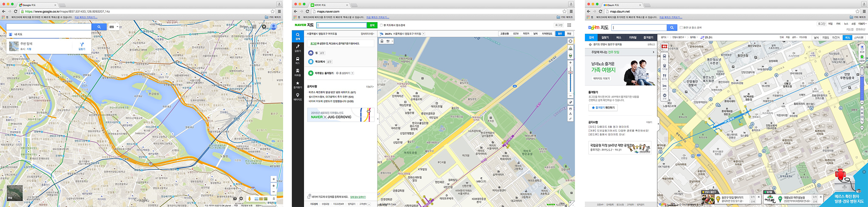Zoom in with plus button in Google Maps
Screen dimensions: 868x207
(274, 186)
